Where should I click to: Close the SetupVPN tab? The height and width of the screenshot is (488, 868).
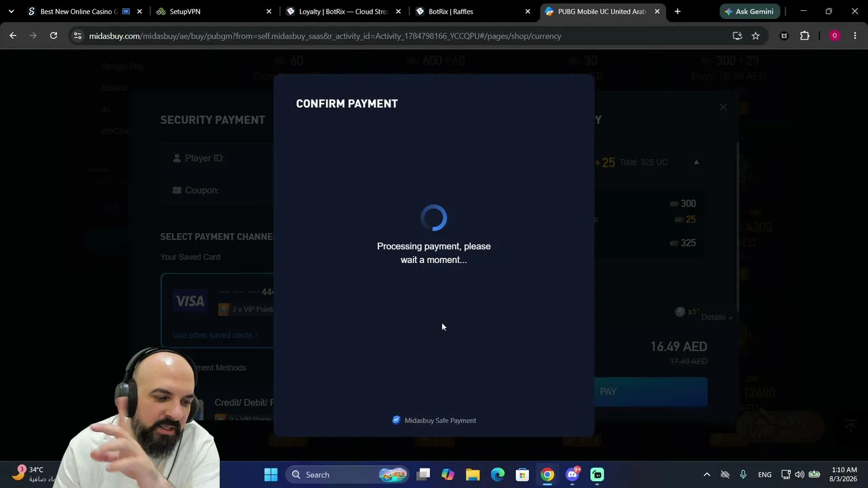click(269, 12)
